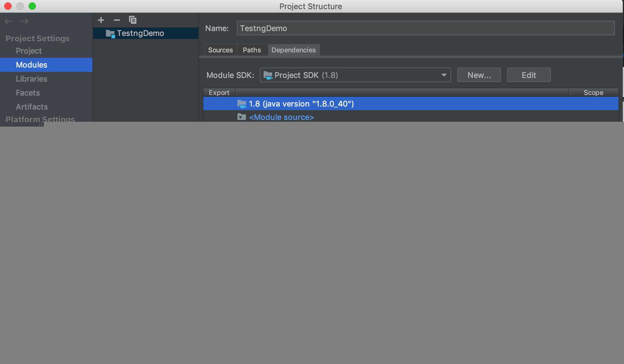Maximize the Project Structure window

tap(32, 6)
